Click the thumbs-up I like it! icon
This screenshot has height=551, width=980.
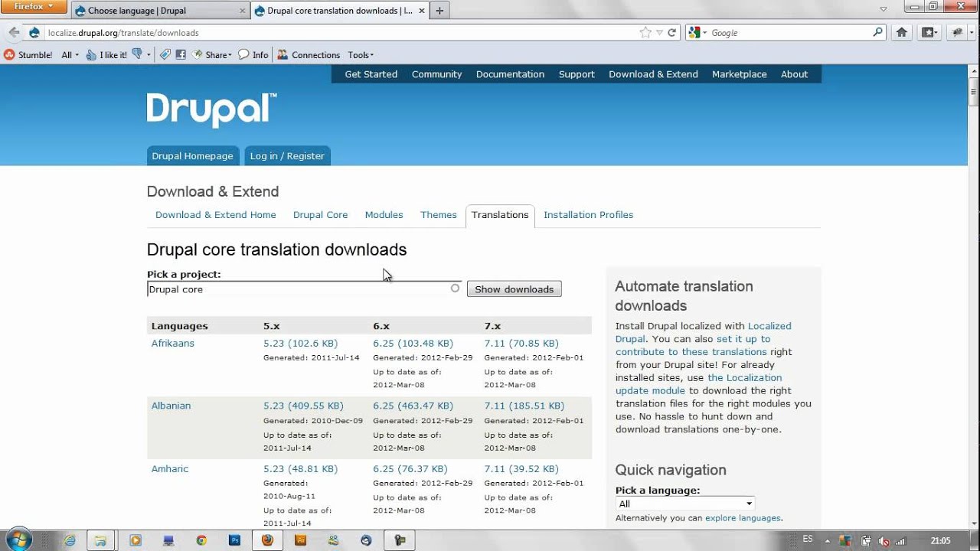(x=91, y=55)
